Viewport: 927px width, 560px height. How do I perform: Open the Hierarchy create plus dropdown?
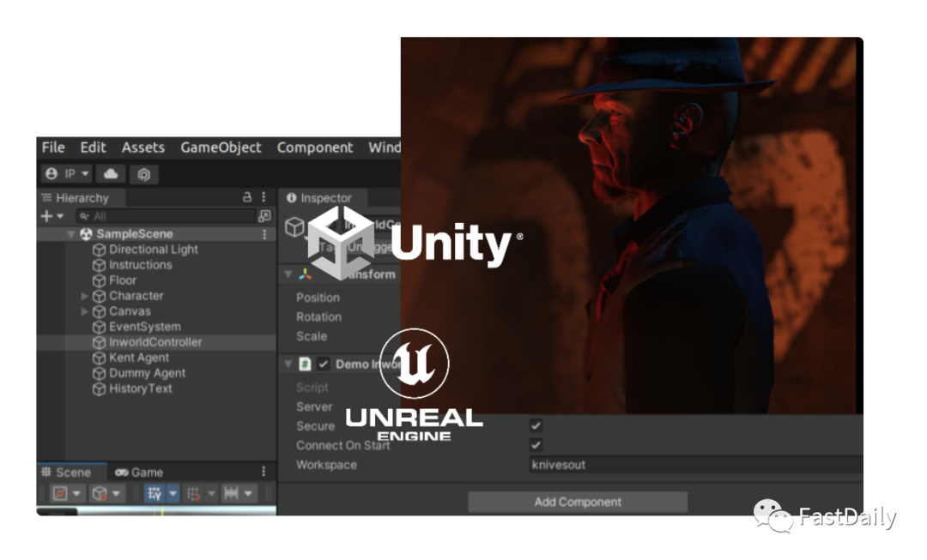[52, 216]
